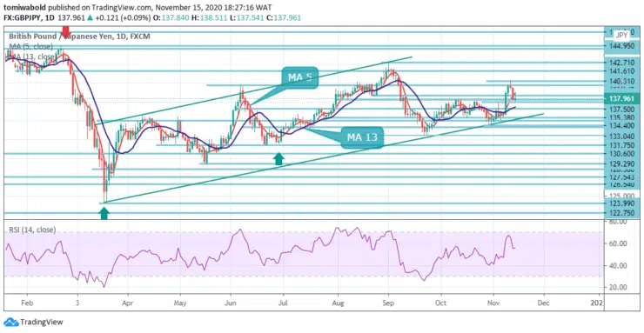Image resolution: width=644 pixels, height=333 pixels.
Task: Click the British Pound / Japanese Yen chart title
Action: click(79, 37)
